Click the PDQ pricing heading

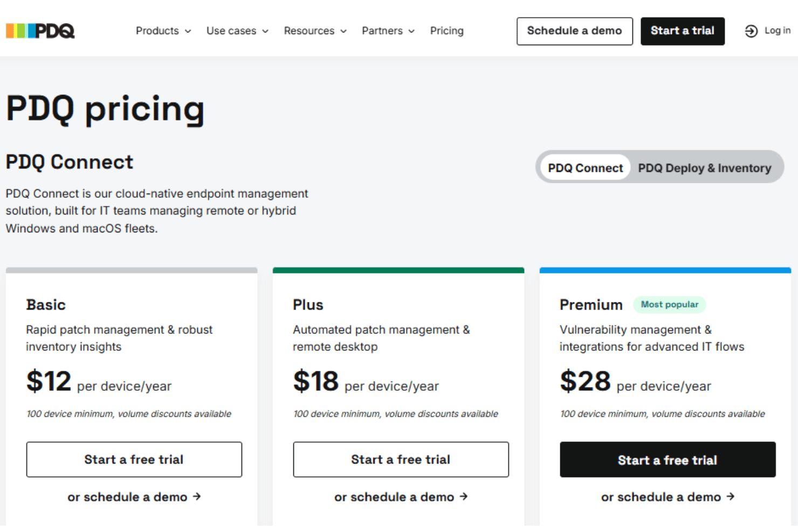coord(105,109)
